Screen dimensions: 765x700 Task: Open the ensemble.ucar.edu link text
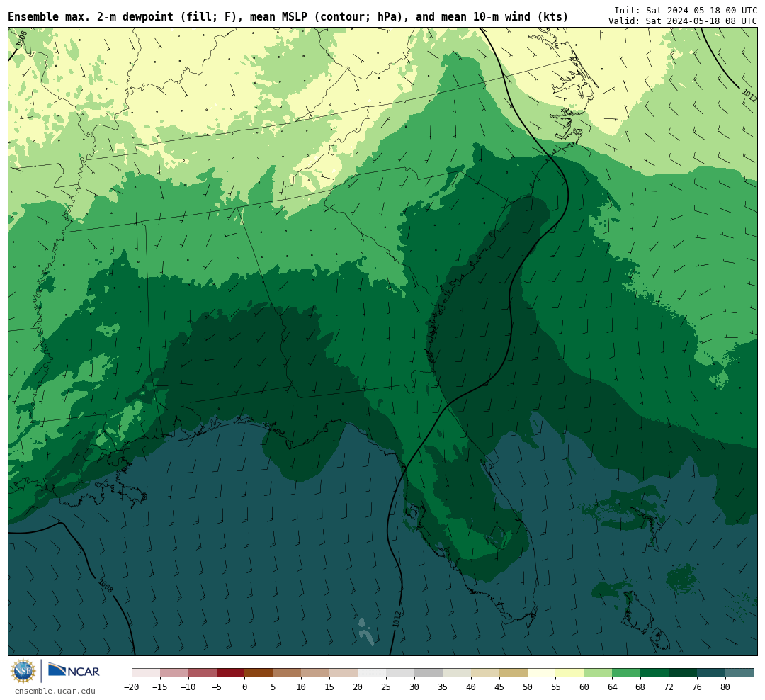pyautogui.click(x=55, y=691)
